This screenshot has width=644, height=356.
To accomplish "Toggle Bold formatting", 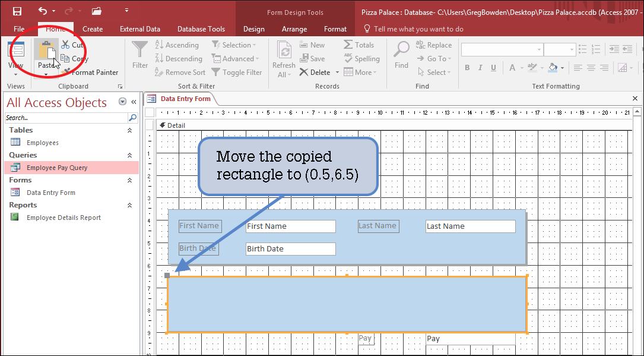I will (x=467, y=68).
